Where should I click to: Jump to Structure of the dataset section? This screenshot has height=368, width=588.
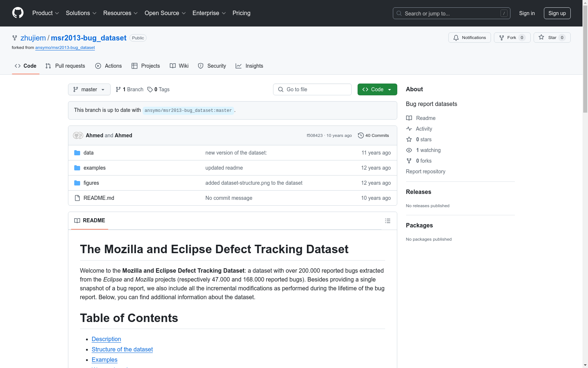[122, 349]
